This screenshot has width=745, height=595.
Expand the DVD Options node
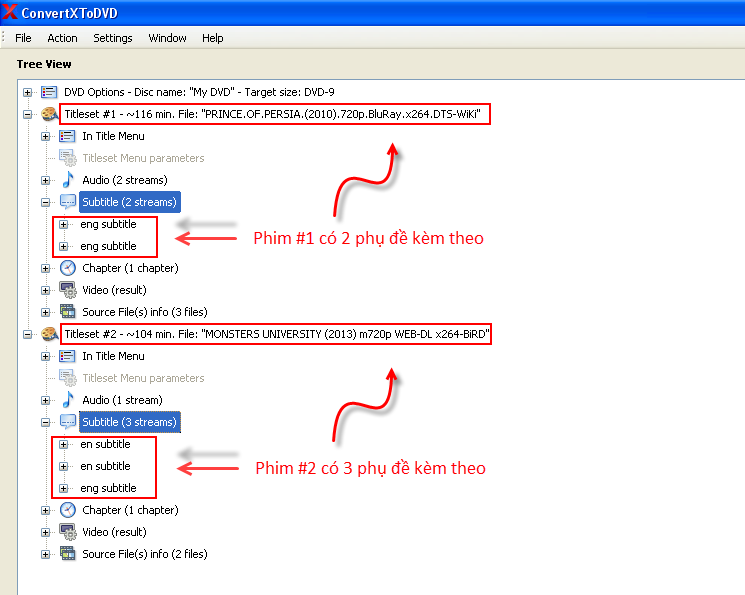pyautogui.click(x=28, y=92)
